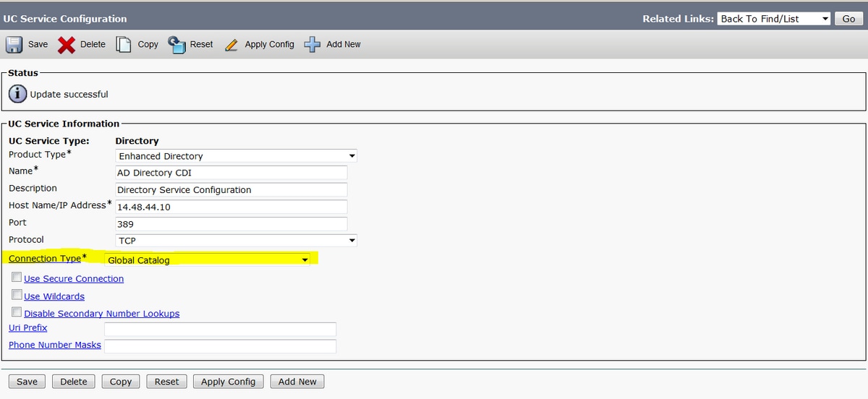
Task: Click the bottom Reset button
Action: click(x=167, y=382)
